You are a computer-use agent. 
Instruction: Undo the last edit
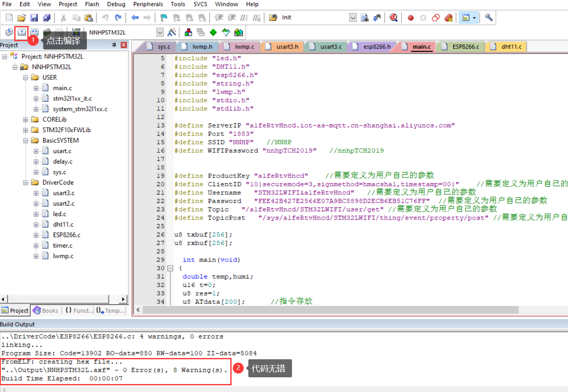(105, 18)
